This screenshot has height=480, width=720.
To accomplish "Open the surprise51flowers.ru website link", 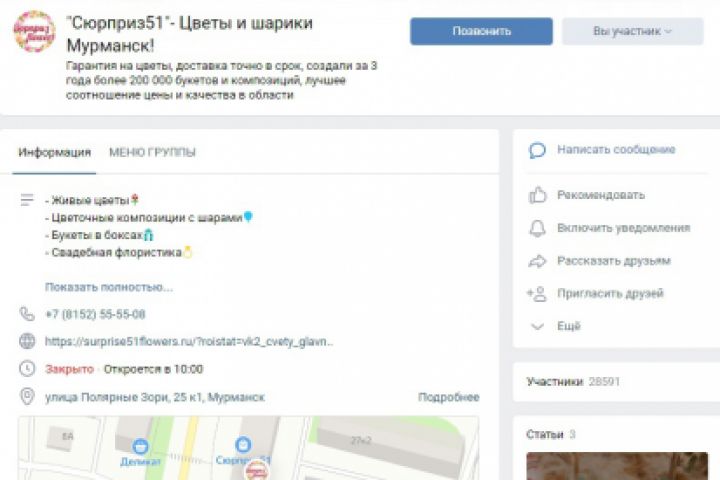I will tap(189, 341).
